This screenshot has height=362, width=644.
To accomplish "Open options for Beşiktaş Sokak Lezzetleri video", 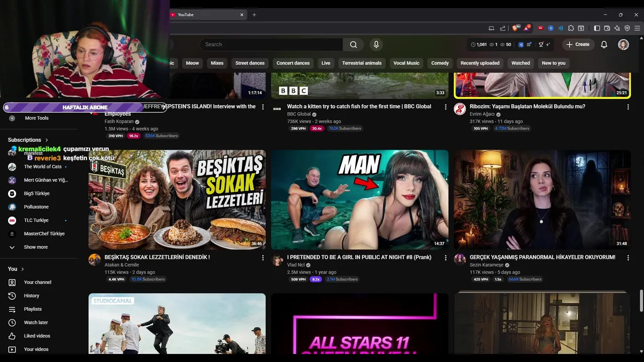I will tap(263, 257).
